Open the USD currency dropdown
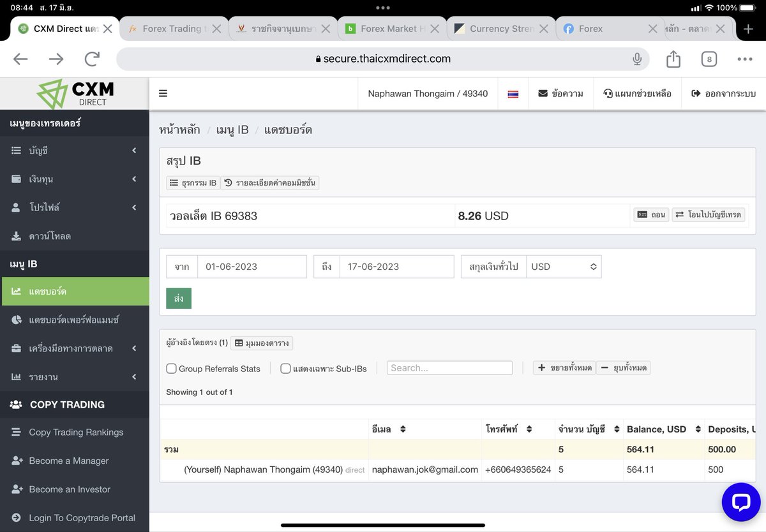Viewport: 766px width, 532px height. 564,267
